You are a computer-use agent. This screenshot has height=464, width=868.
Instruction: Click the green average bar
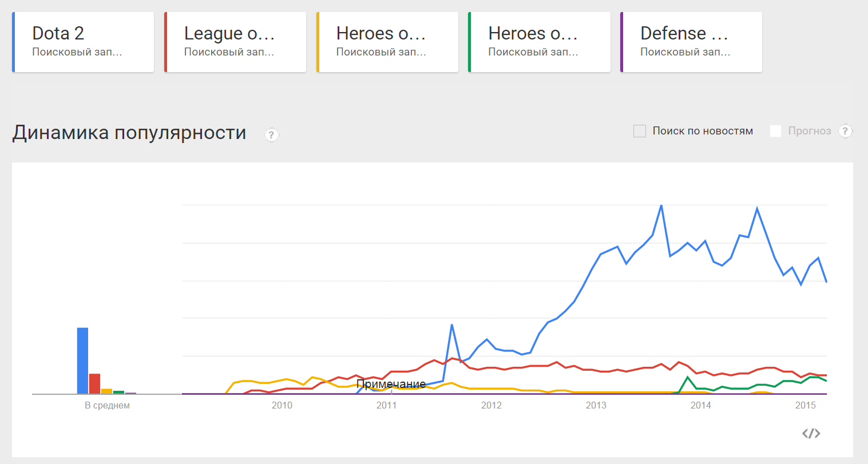click(x=118, y=392)
